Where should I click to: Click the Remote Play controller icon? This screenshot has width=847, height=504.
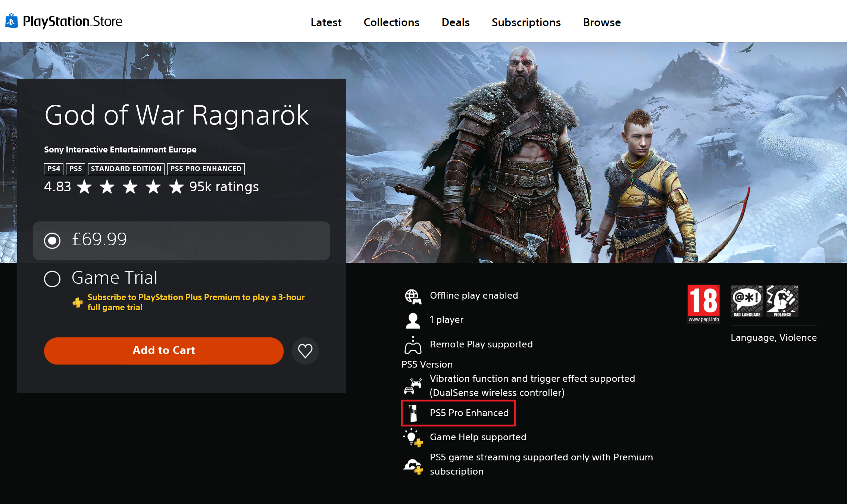[413, 345]
